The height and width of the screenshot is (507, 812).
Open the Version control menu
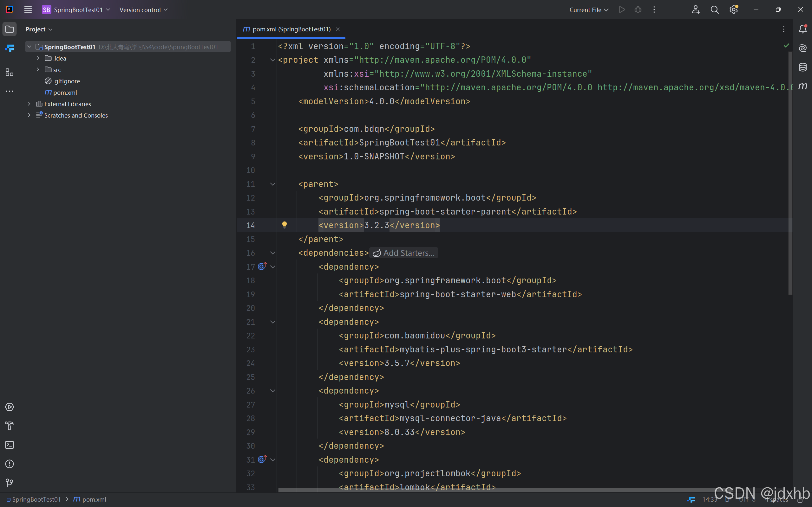coord(143,10)
